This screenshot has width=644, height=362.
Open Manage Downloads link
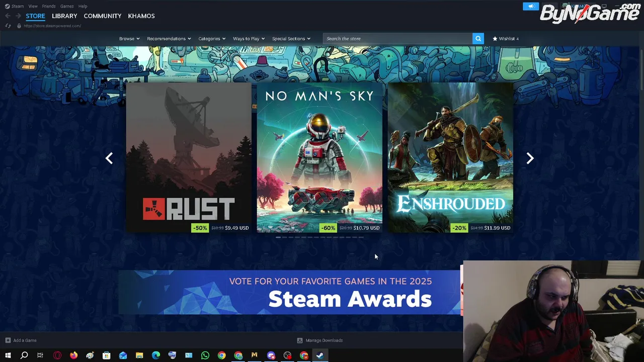pos(324,340)
